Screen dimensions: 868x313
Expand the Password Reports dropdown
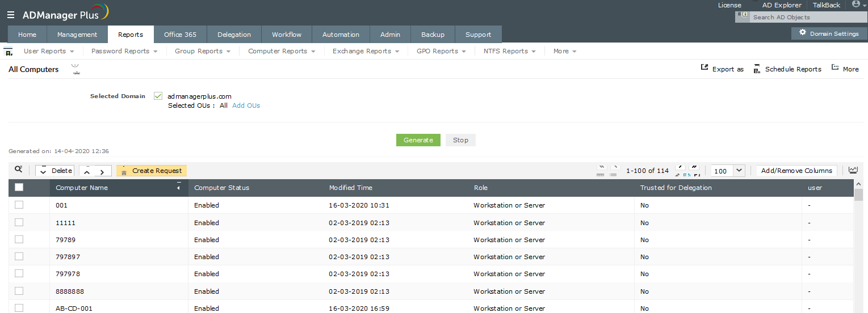[125, 51]
